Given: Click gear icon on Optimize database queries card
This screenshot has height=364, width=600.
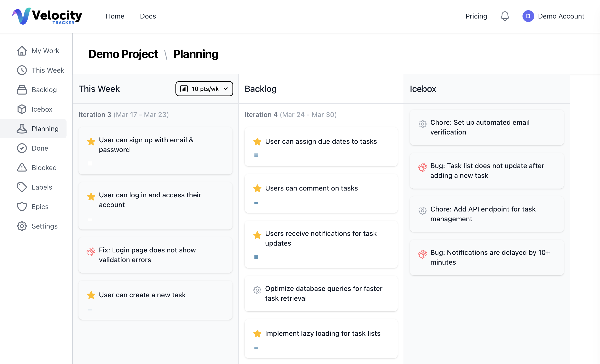Looking at the screenshot, I should tap(257, 290).
